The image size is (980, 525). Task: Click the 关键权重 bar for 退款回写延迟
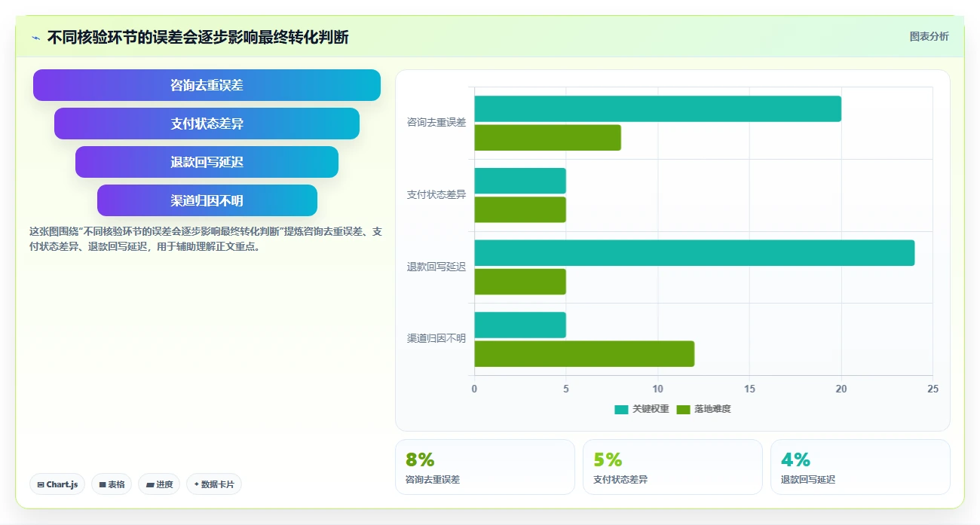[x=694, y=253]
